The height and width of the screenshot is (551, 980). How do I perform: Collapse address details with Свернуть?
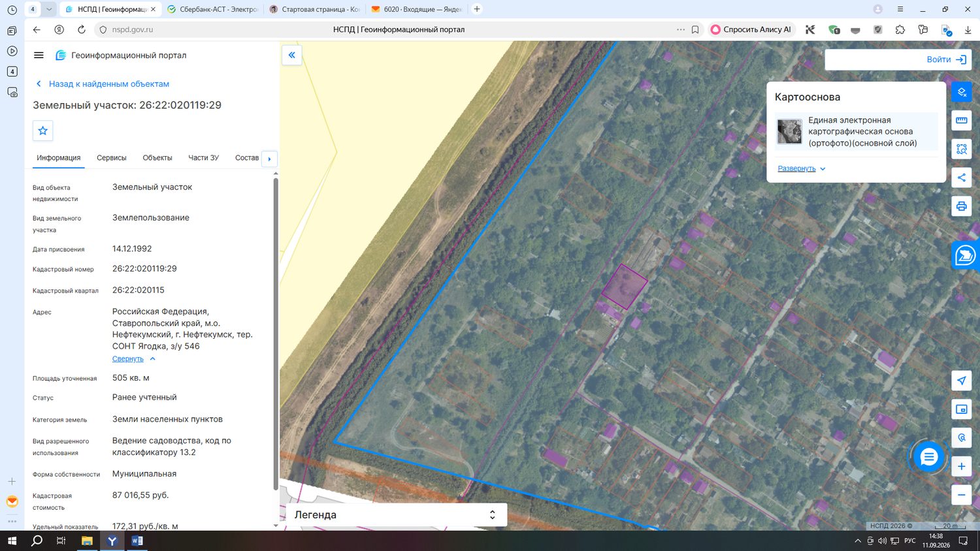coord(134,359)
